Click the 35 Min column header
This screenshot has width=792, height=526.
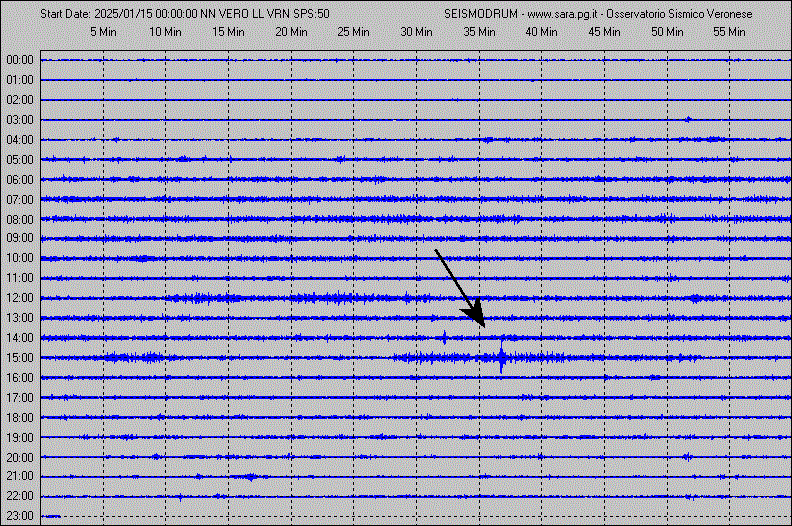click(x=479, y=32)
